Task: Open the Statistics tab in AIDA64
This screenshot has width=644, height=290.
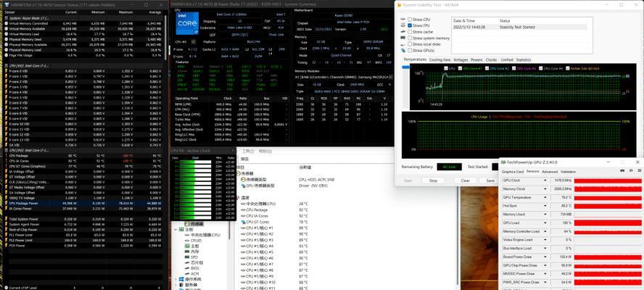Action: 524,60
